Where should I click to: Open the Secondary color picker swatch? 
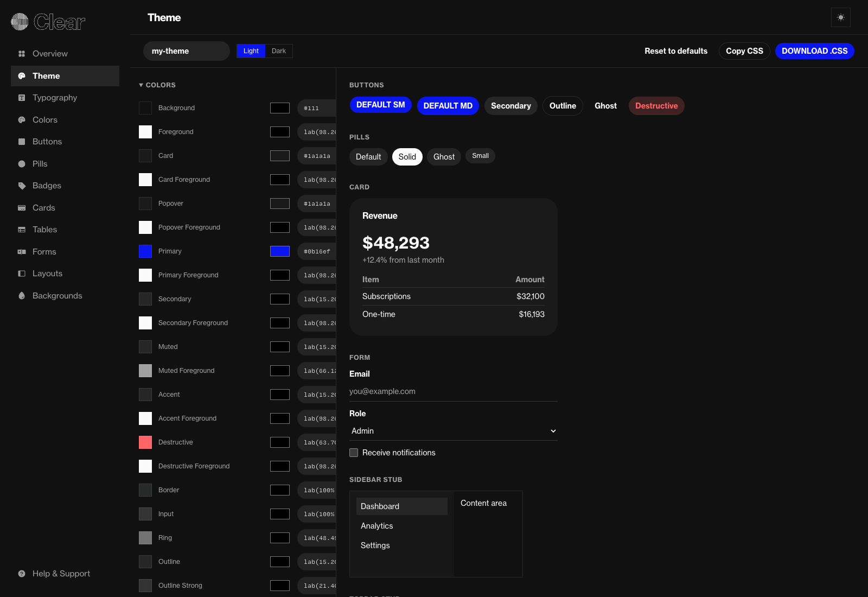(x=280, y=299)
